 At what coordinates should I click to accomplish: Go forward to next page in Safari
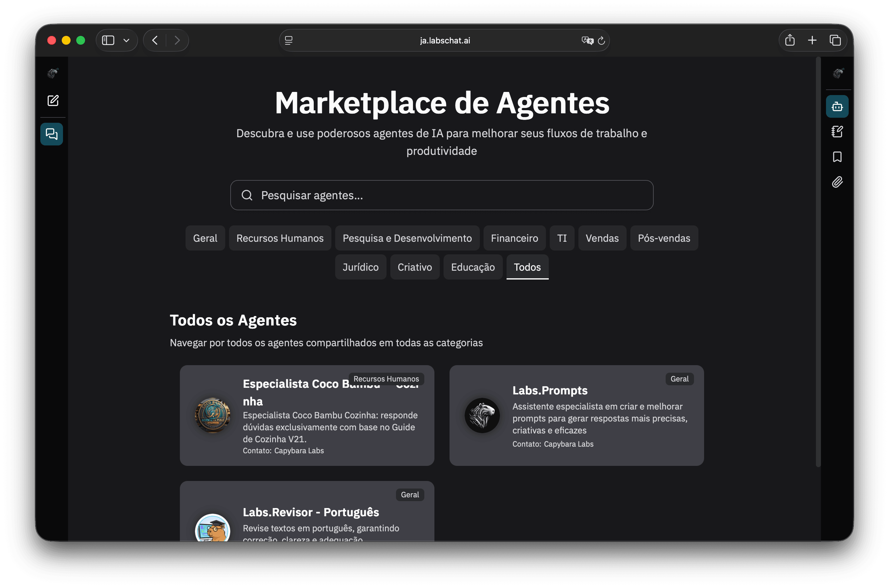click(x=177, y=40)
